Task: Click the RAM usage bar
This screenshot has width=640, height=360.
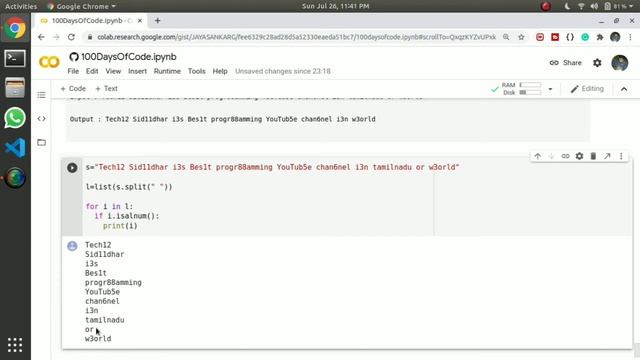Action: point(530,85)
